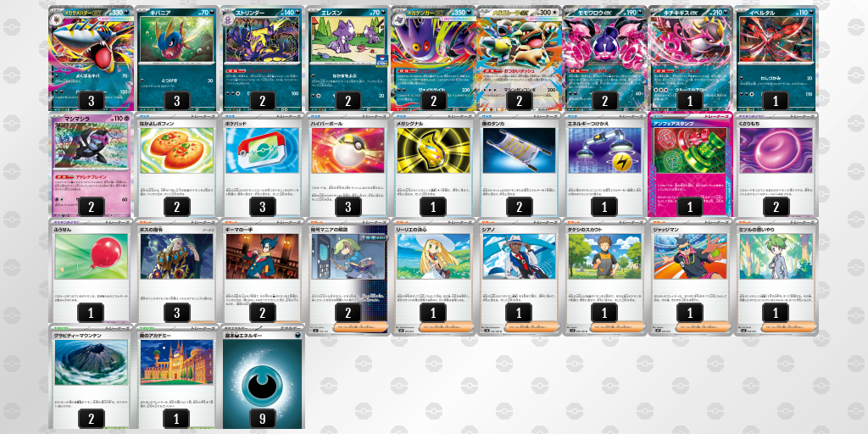Click the Toxel card (エレズン)
Image resolution: width=868 pixels, height=434 pixels.
click(x=348, y=58)
